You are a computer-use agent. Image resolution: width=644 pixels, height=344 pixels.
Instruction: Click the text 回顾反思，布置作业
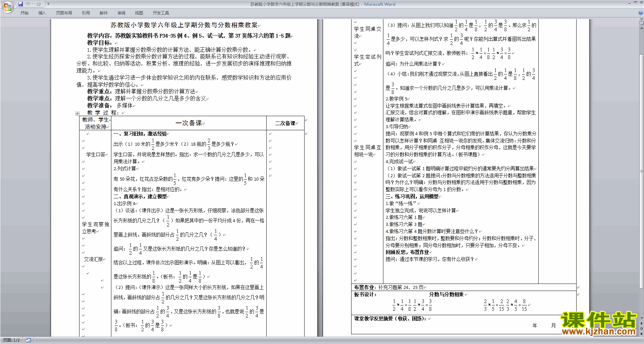pos(407,252)
